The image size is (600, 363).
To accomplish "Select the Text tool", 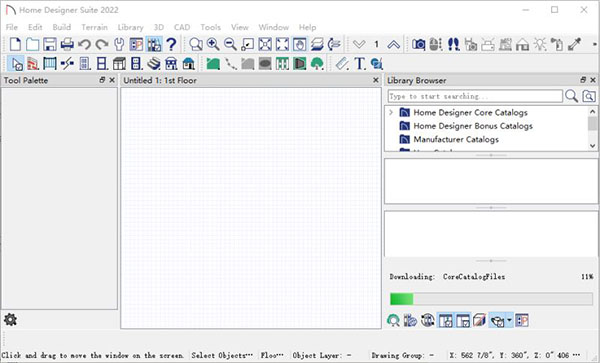I will tap(360, 63).
